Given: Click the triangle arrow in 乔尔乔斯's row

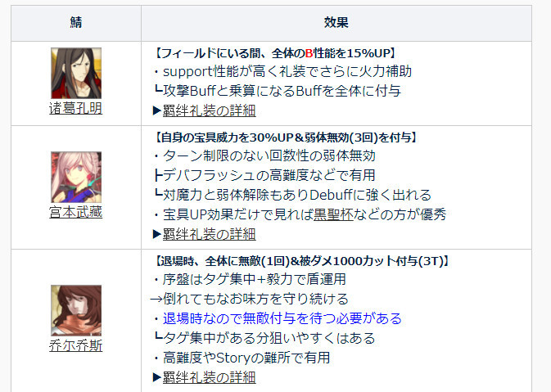Looking at the screenshot, I should [x=157, y=377].
